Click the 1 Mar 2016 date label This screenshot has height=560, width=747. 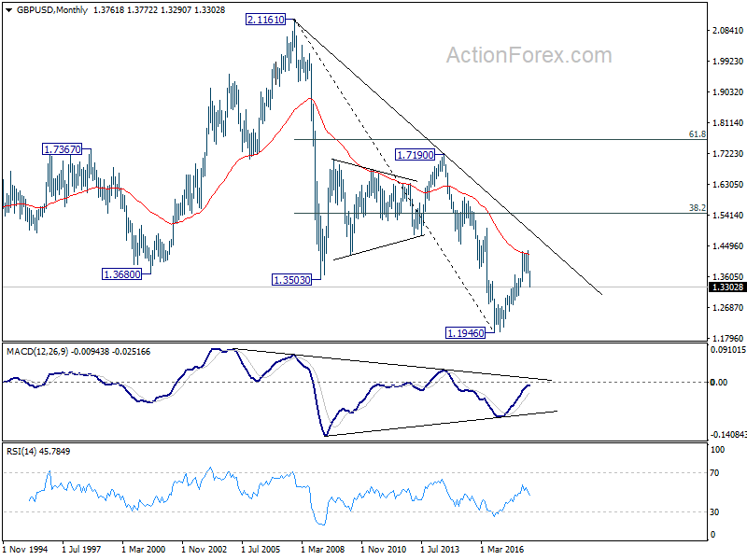[501, 549]
